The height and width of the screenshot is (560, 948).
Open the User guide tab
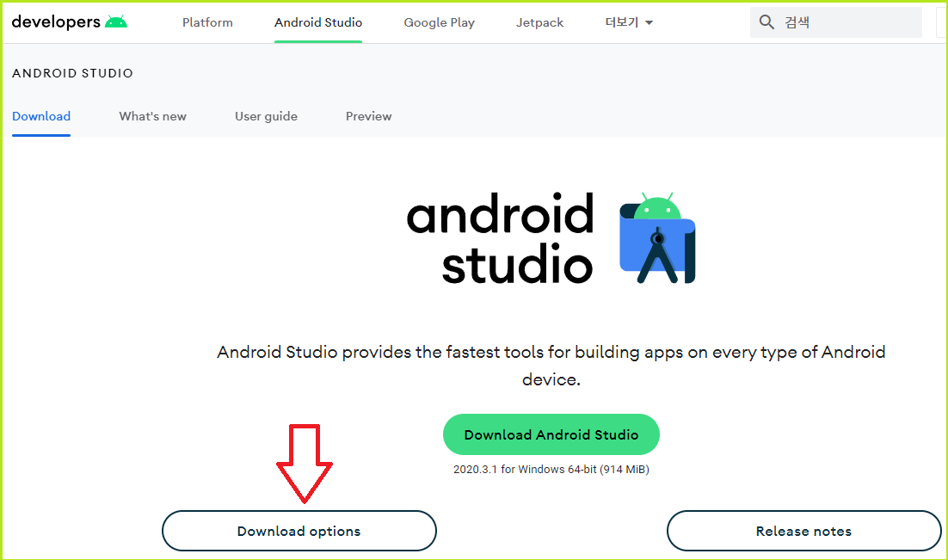[266, 116]
